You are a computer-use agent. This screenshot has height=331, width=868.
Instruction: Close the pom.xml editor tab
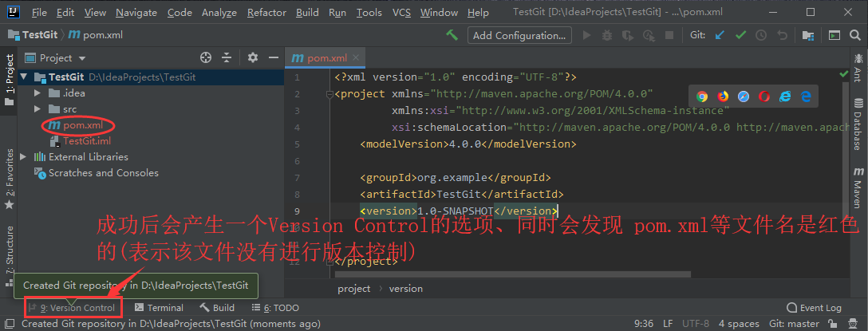point(355,57)
